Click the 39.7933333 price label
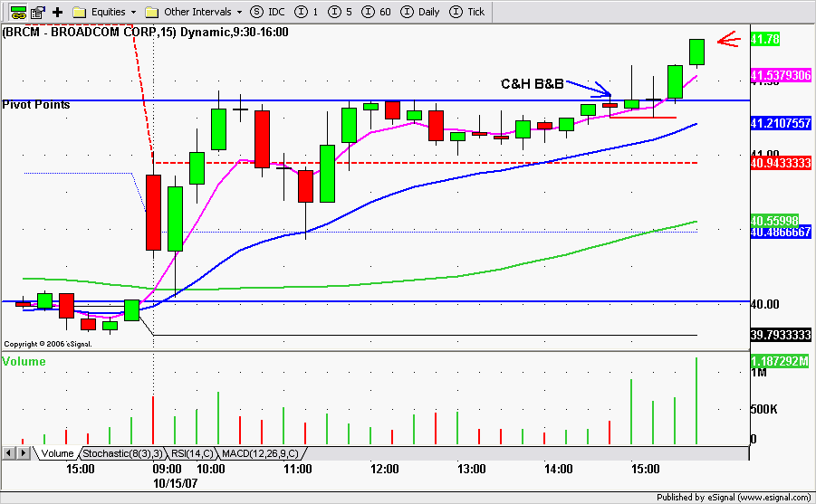Image resolution: width=816 pixels, height=504 pixels. click(781, 335)
